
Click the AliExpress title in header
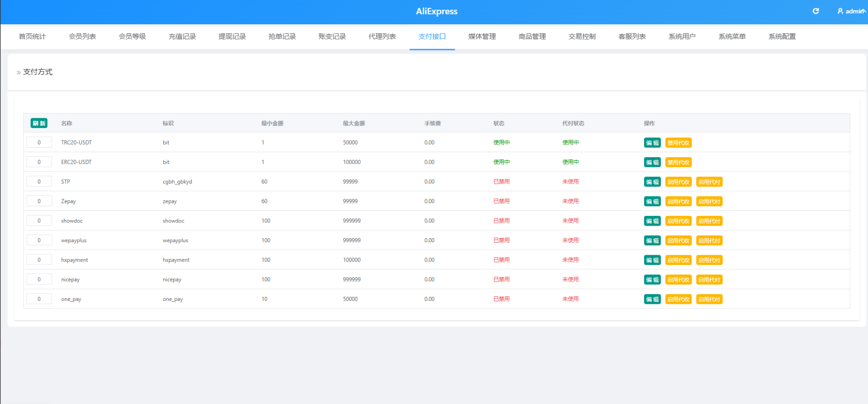tap(437, 11)
